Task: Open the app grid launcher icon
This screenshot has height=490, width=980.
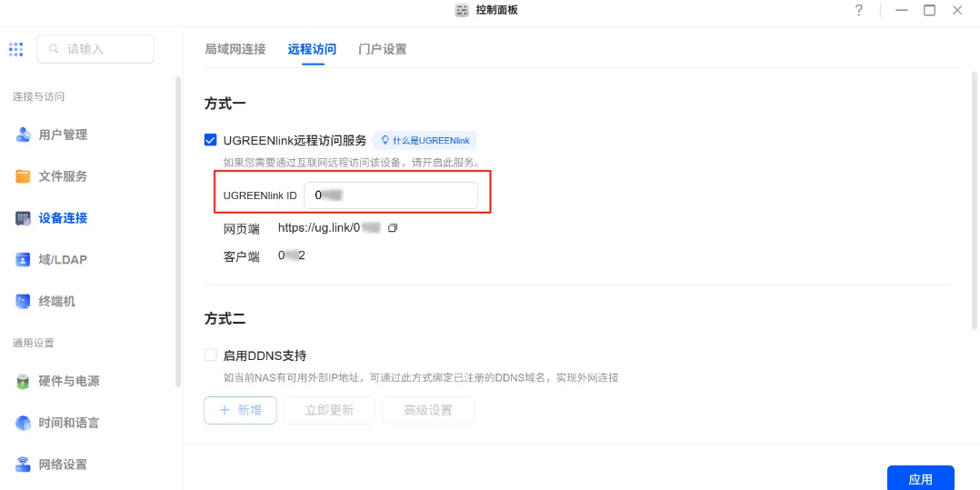Action: point(15,49)
